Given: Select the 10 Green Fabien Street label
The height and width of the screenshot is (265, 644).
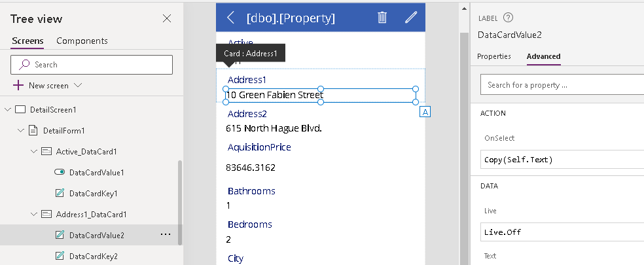Looking at the screenshot, I should pyautogui.click(x=321, y=96).
